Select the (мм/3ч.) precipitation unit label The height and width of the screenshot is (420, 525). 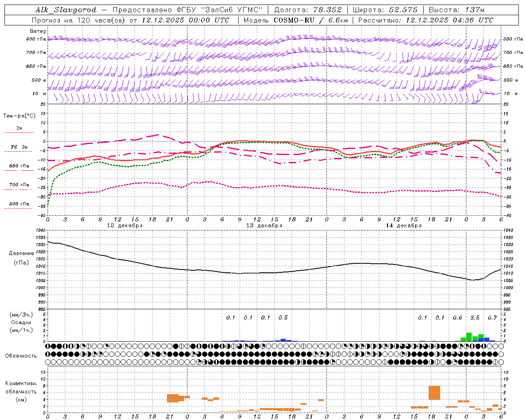pyautogui.click(x=21, y=315)
